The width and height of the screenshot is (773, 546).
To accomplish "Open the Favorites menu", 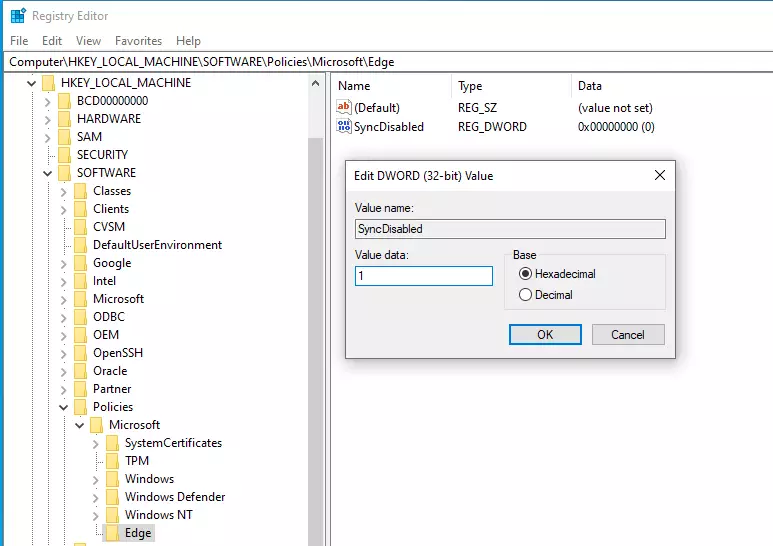I will pyautogui.click(x=139, y=41).
